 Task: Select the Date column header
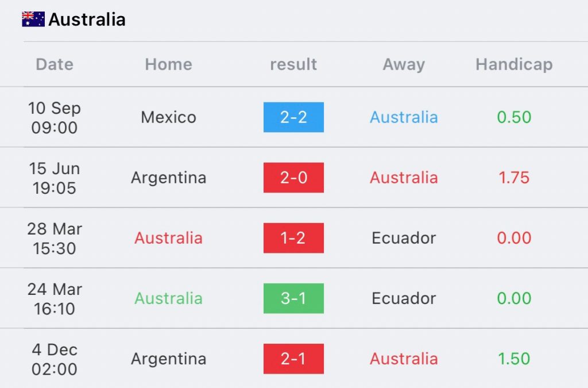(55, 64)
